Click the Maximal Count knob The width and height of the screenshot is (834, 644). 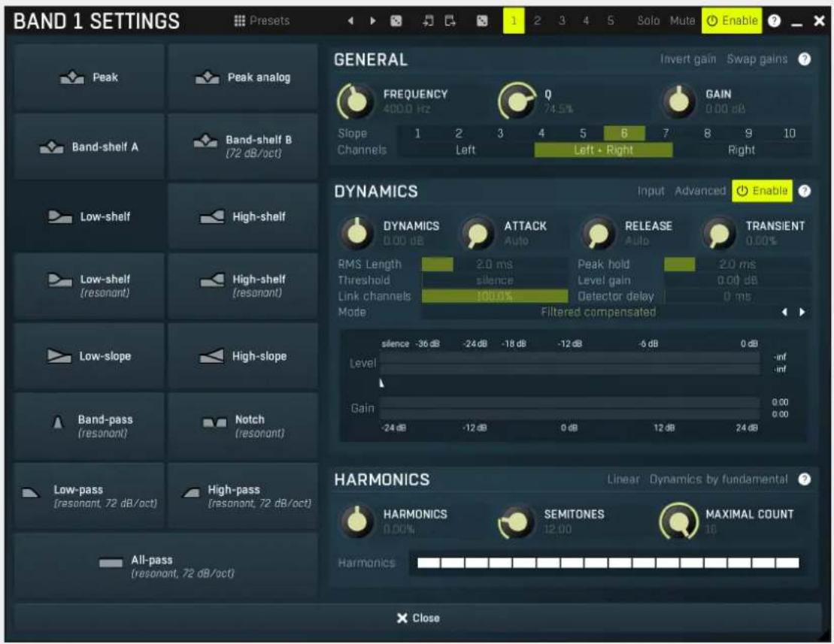(x=678, y=522)
